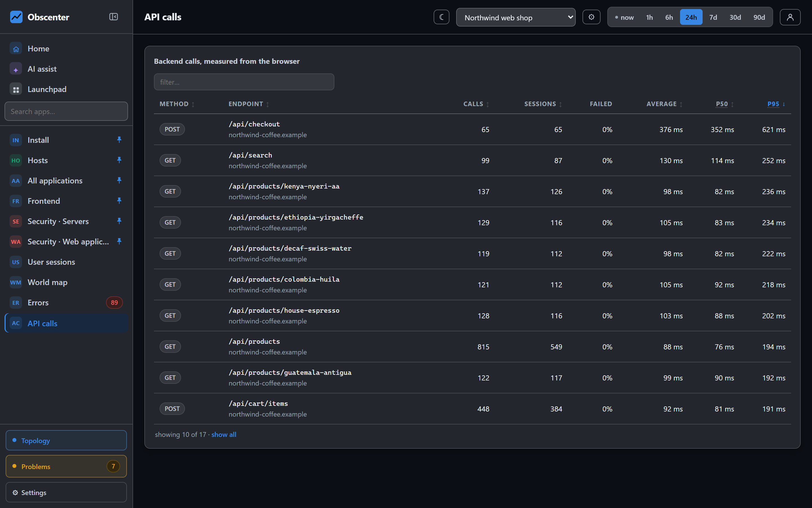Image resolution: width=812 pixels, height=508 pixels.
Task: Open World map app
Action: pos(66,282)
